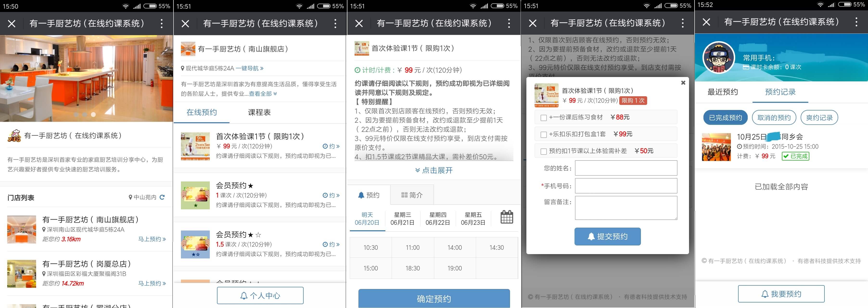Open the 10月25日 booking record photo

click(716, 147)
